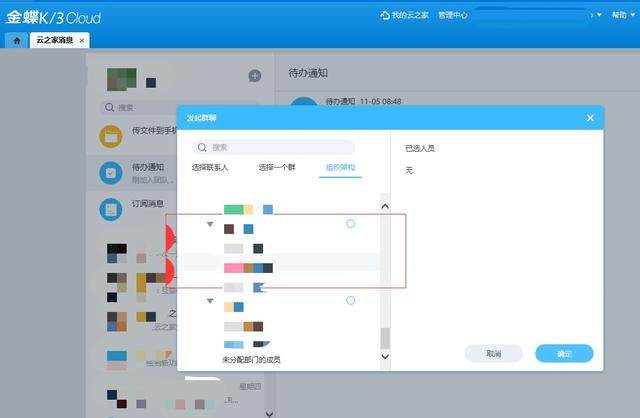Open the 帮助 dropdown menu
The image size is (640, 418).
point(623,15)
